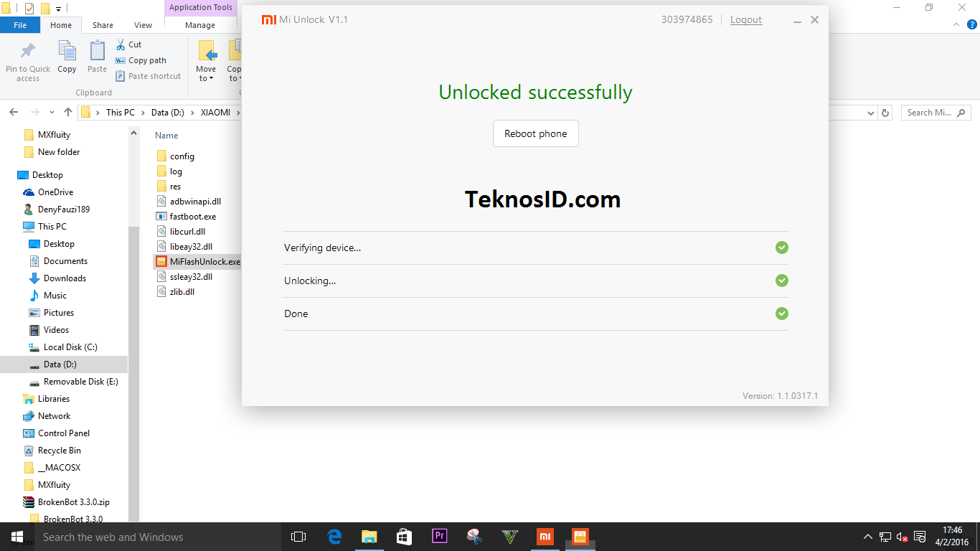Click the green check beside Verifying device
This screenshot has height=551, width=980.
(x=782, y=248)
